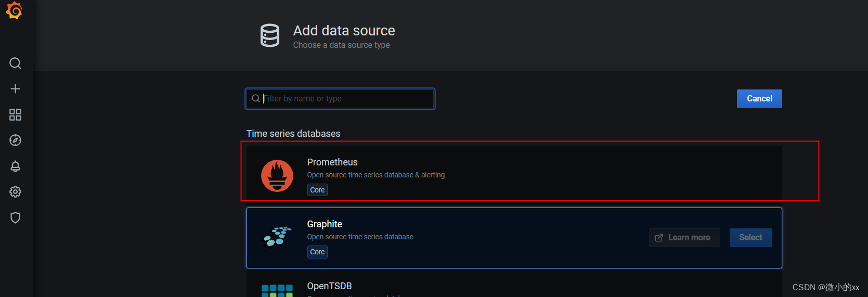Screen dimensions: 868x297
Task: Click Learn more for Graphite
Action: (x=684, y=238)
